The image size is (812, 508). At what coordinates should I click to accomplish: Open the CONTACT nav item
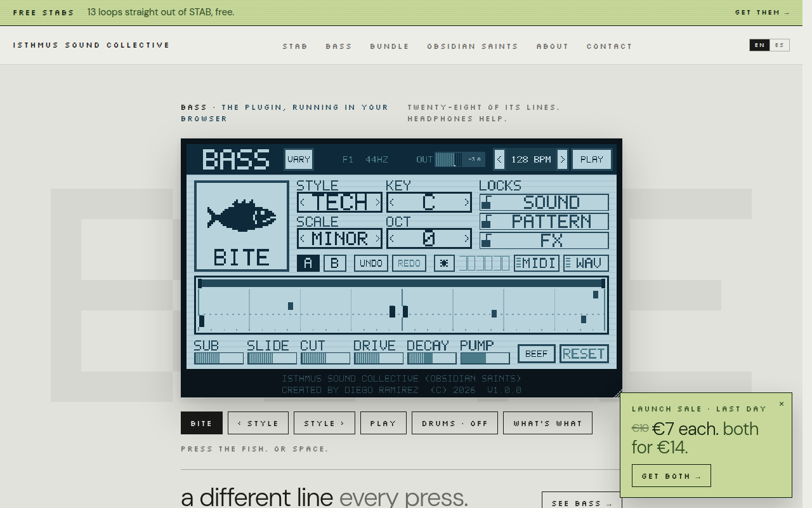click(x=610, y=46)
